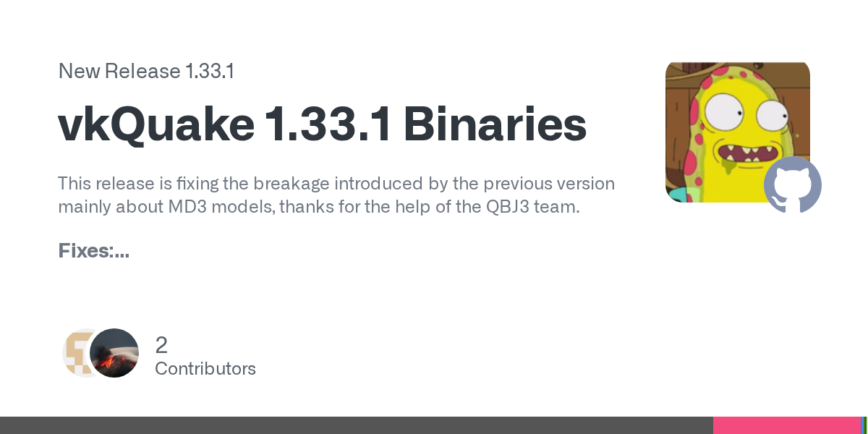Click the pink language bar segment
This screenshot has width=868, height=434.
[786, 425]
